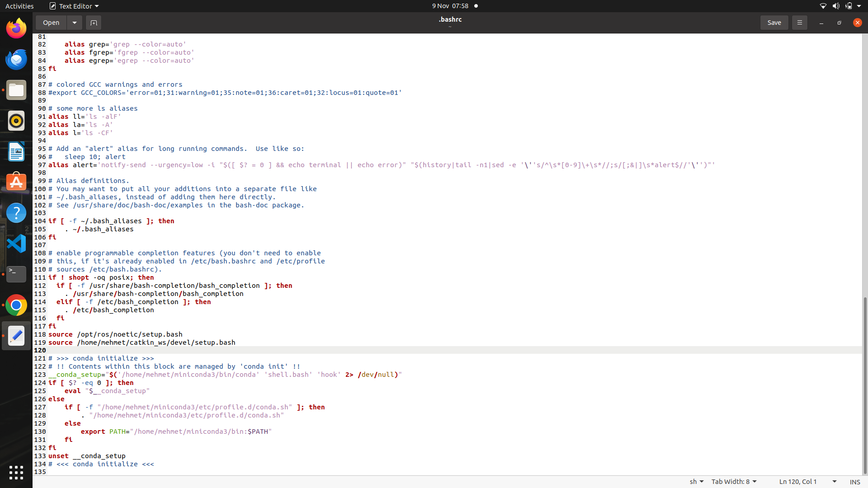
Task: Launch the Terminal from the dock
Action: coord(16,274)
